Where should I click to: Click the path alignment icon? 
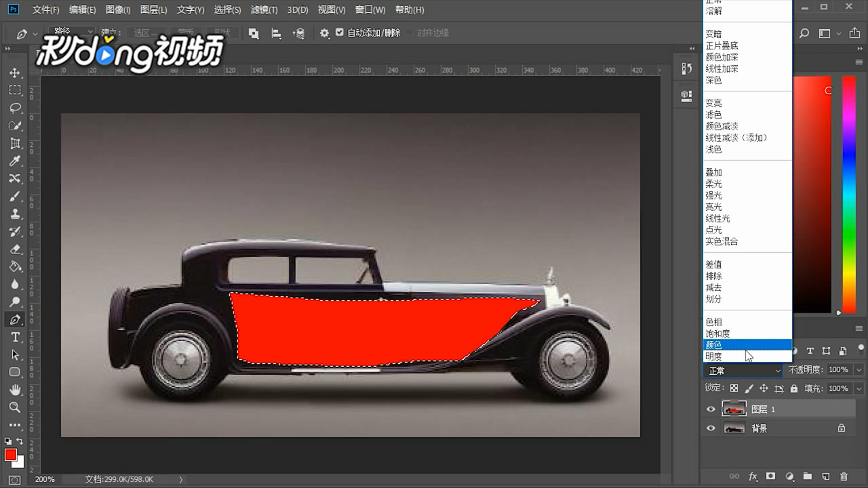tap(276, 33)
